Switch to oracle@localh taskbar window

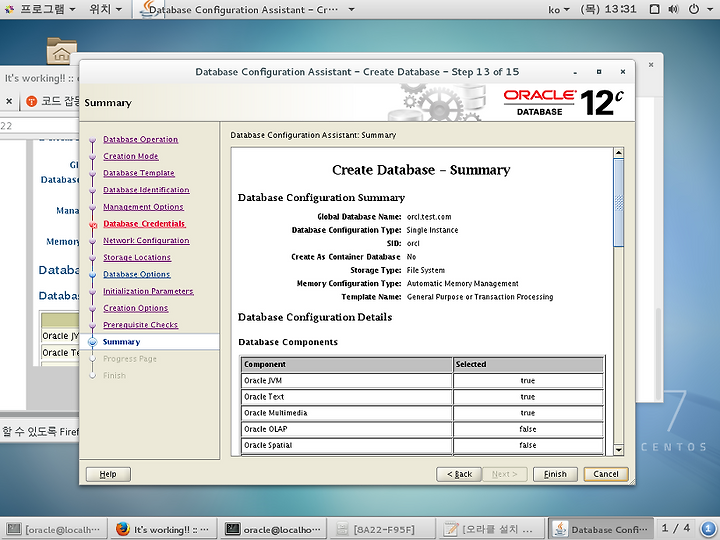coord(54,529)
